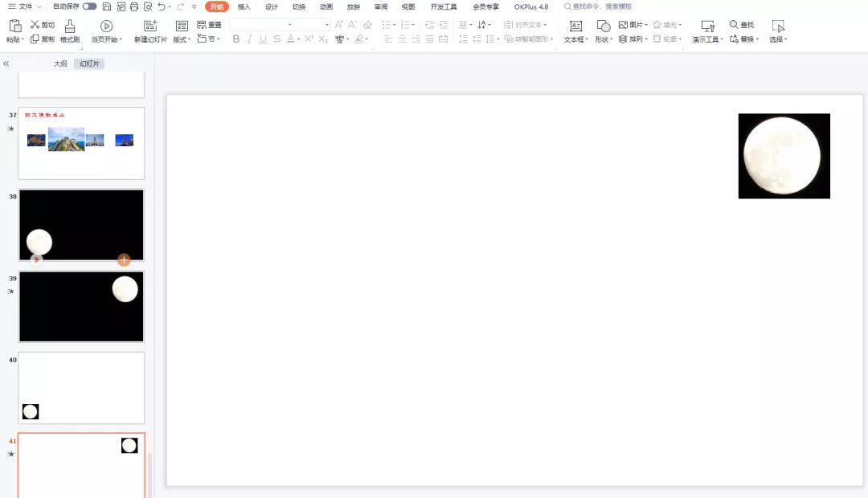Select the moon picture on the main slide

(784, 156)
